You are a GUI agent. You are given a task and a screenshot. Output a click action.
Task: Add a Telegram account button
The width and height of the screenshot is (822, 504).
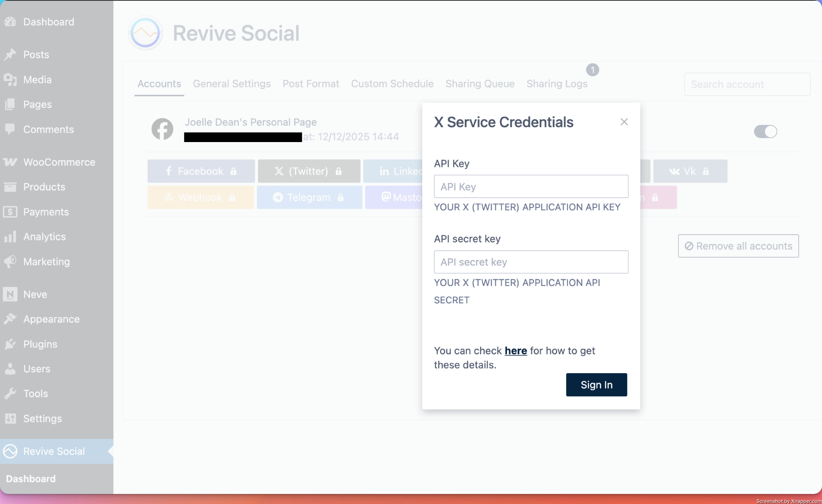(309, 197)
